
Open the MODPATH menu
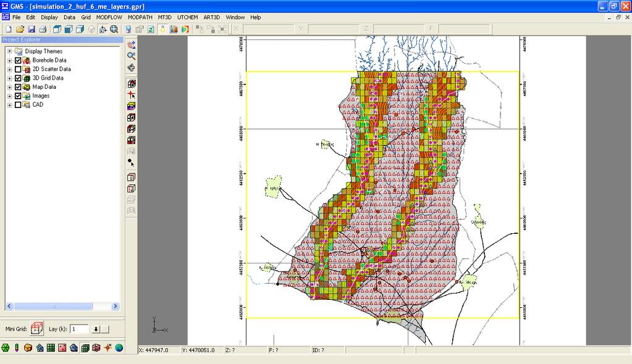click(140, 17)
